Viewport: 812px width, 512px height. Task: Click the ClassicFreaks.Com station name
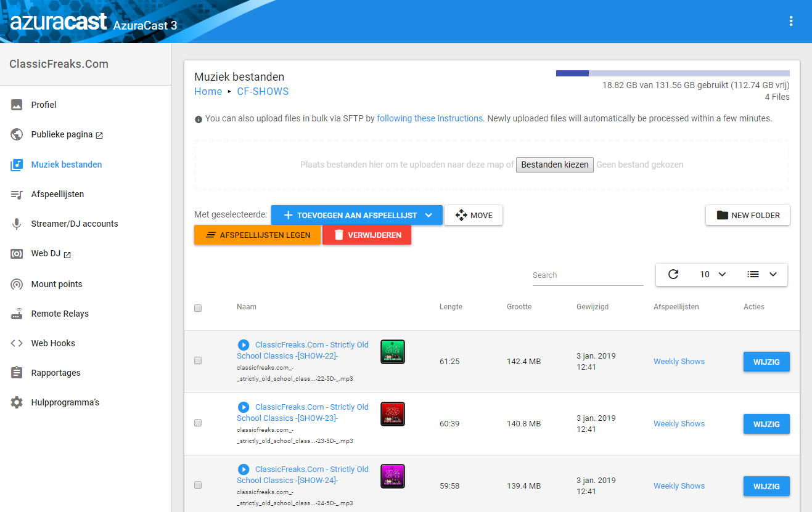tap(59, 64)
